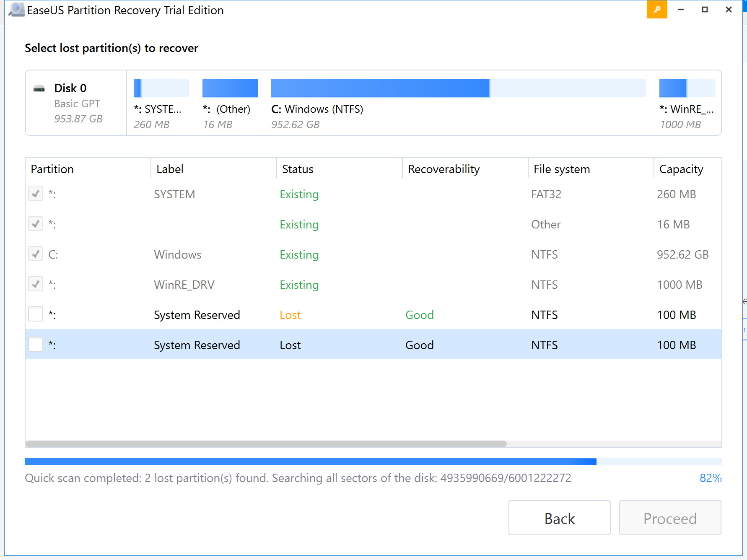Image resolution: width=747 pixels, height=560 pixels.
Task: Click the Capacity column header
Action: [681, 169]
